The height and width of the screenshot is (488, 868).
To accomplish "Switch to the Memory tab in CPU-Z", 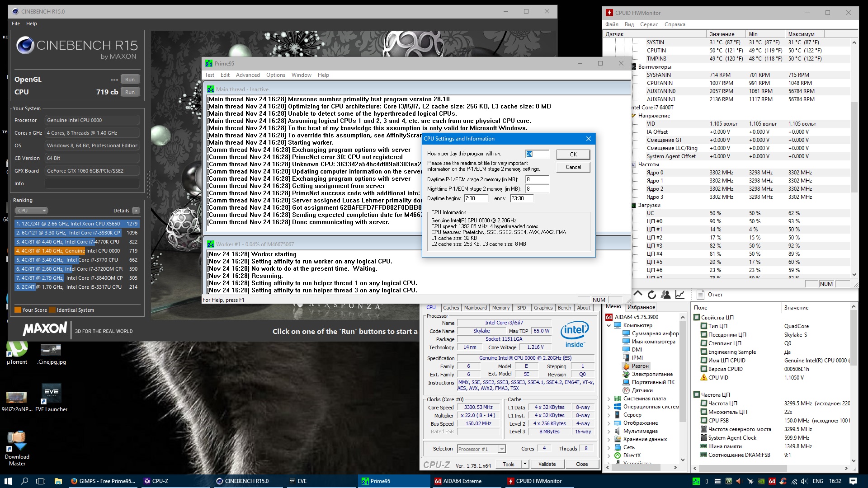I will point(500,308).
